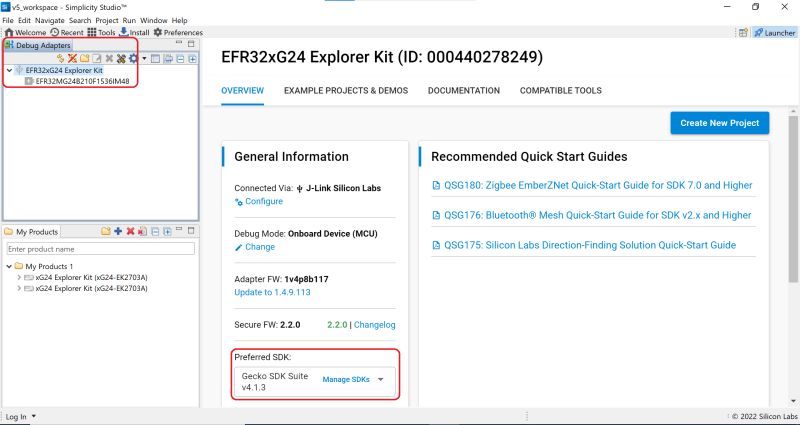Collapse all in Debug Adapters toolbar
This screenshot has height=425, width=800.
pos(180,59)
